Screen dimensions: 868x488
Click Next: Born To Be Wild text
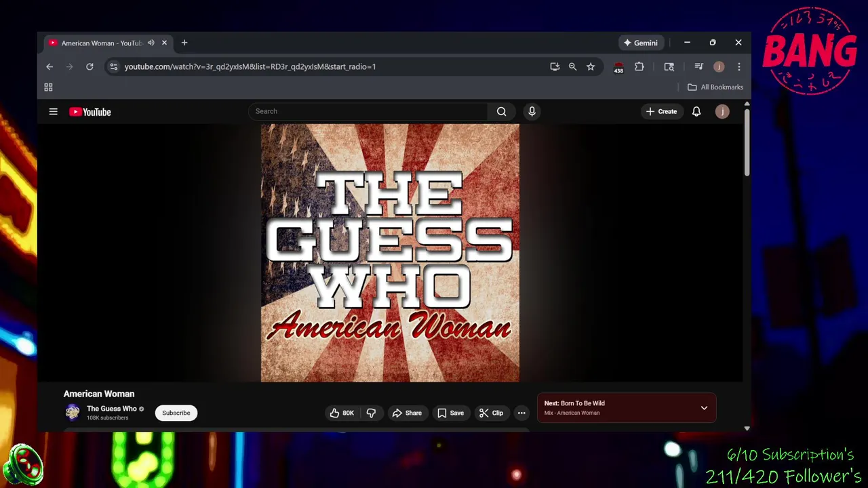574,403
